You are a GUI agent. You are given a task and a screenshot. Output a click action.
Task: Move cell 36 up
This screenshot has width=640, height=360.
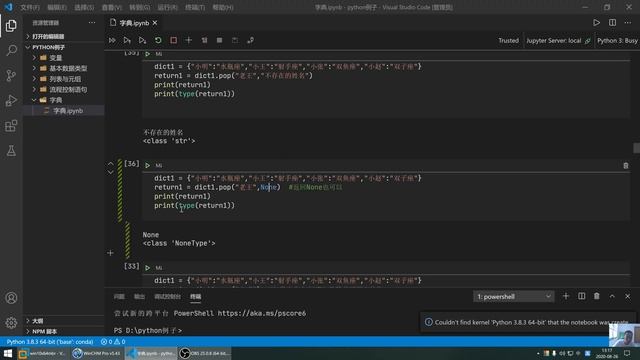click(111, 163)
